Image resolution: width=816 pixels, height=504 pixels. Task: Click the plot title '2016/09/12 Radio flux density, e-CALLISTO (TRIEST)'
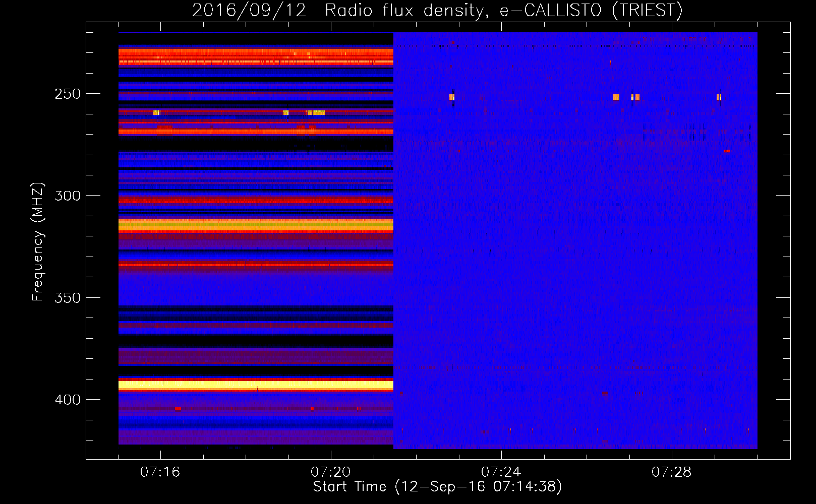tap(437, 10)
